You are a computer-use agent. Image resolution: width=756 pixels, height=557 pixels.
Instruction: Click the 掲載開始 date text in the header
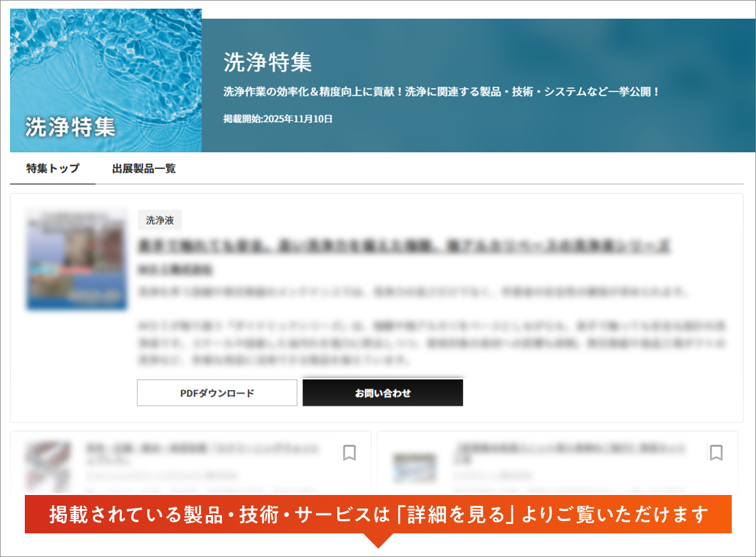coord(278,119)
